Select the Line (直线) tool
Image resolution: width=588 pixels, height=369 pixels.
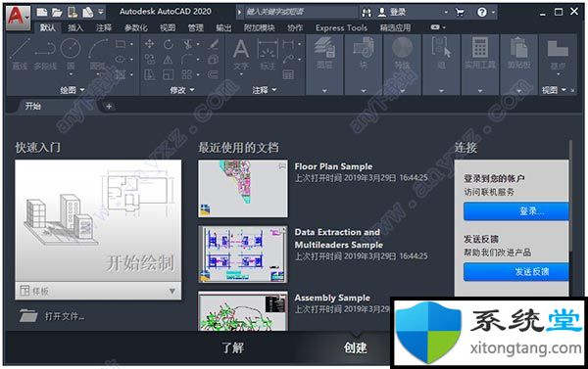click(x=20, y=54)
